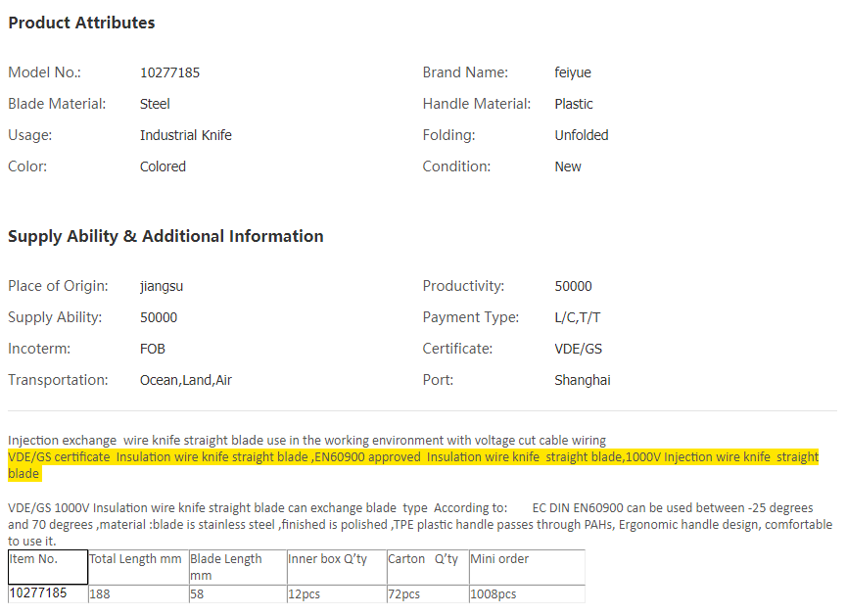Click the Blade Material value Steel
This screenshot has width=847, height=616.
(155, 104)
